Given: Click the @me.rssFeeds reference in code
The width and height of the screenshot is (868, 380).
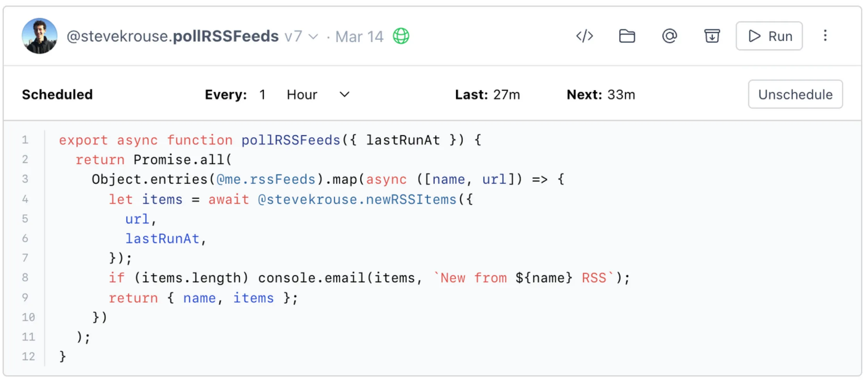Looking at the screenshot, I should (266, 179).
